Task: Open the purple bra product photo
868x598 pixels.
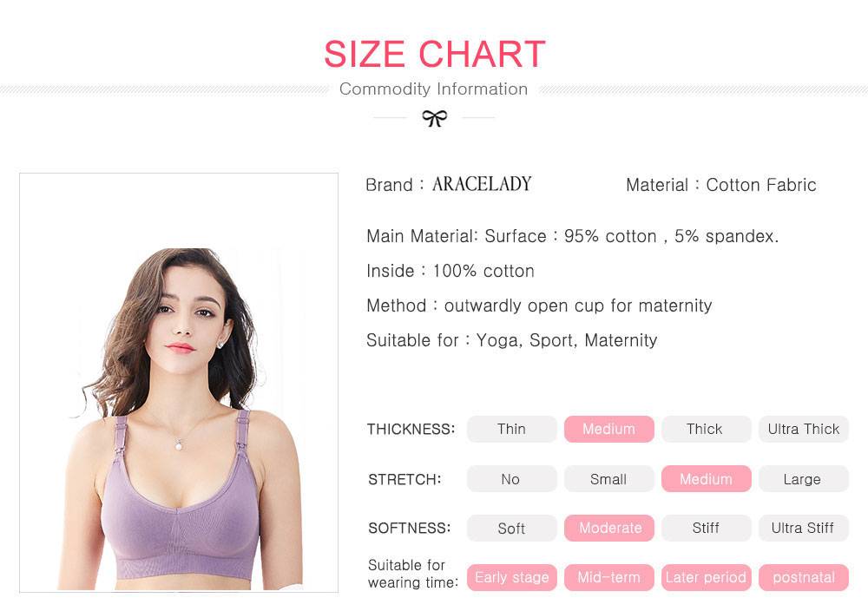Action: pos(179,383)
